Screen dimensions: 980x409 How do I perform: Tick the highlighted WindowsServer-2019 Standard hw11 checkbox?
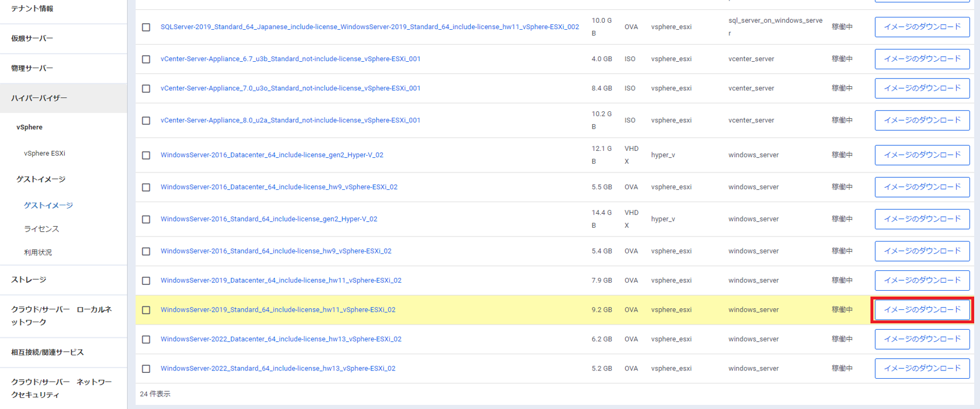tap(146, 310)
